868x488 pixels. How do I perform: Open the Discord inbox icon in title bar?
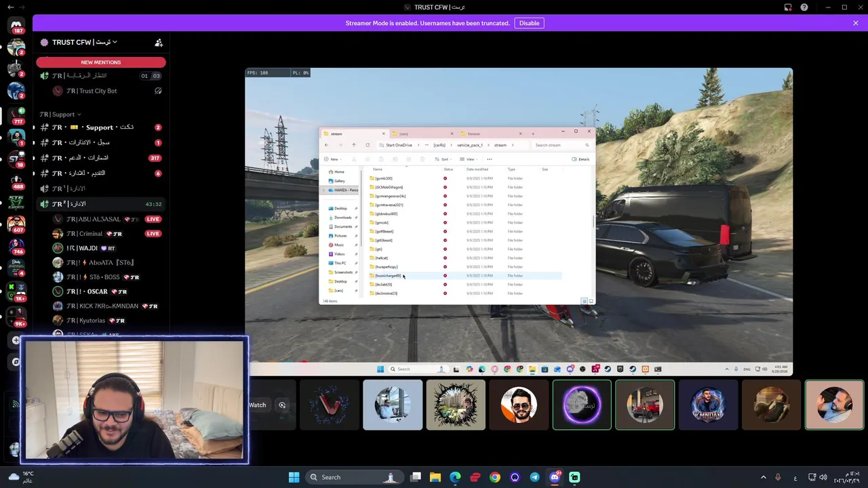pos(788,7)
